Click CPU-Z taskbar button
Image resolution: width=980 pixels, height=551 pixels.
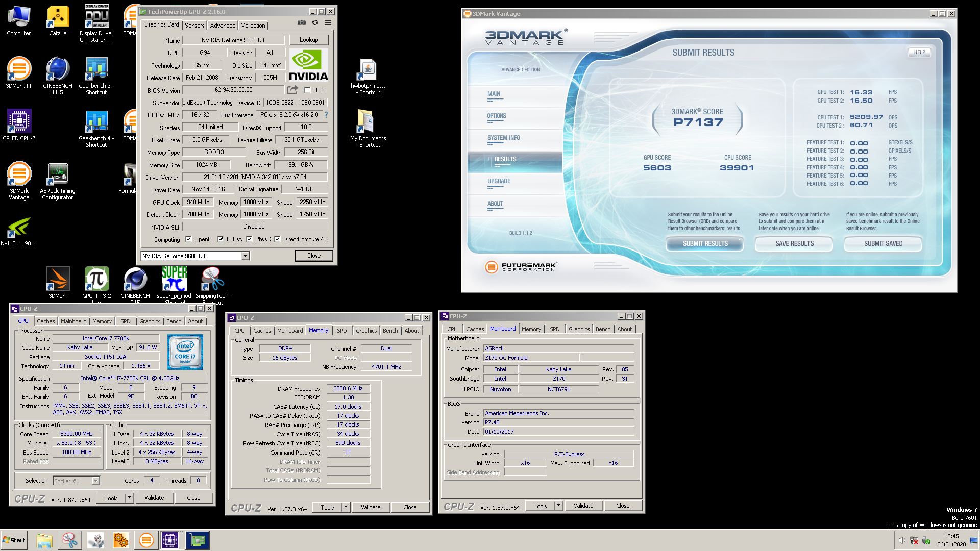[170, 540]
